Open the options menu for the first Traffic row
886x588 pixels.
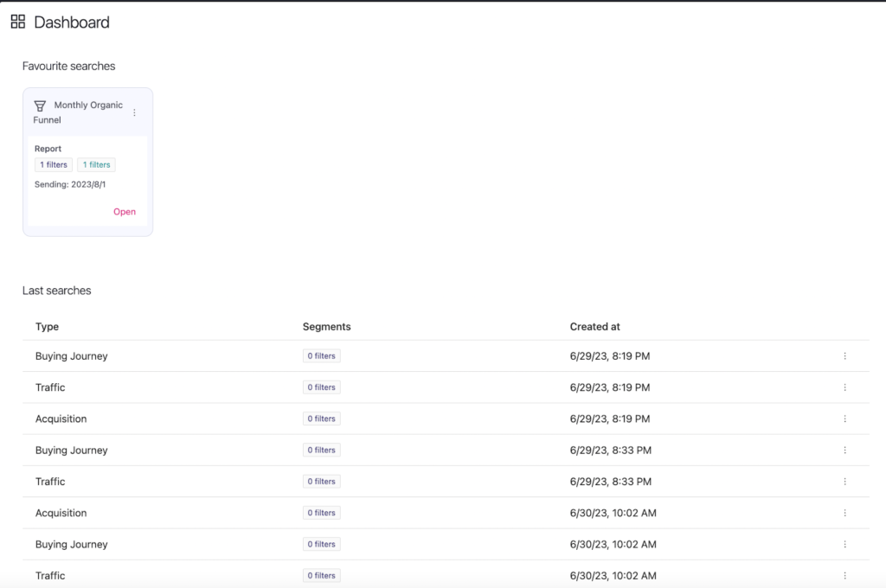pos(845,387)
